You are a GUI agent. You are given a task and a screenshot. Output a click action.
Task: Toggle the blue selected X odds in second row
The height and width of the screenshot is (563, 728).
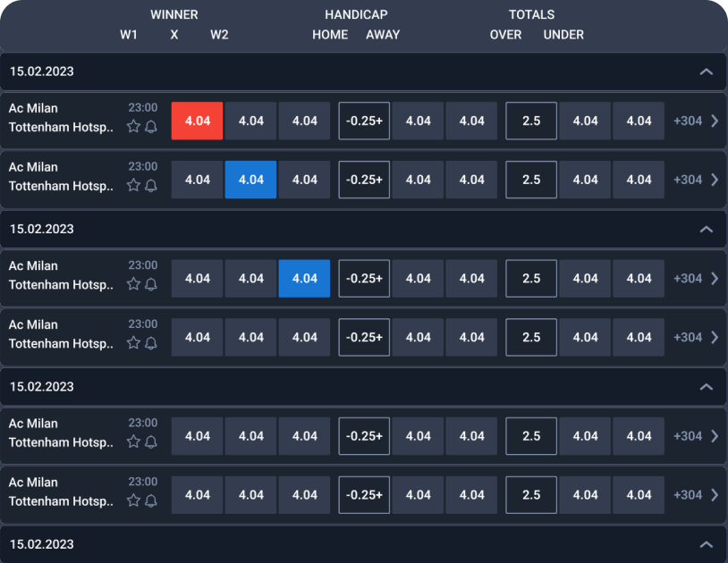coord(250,180)
